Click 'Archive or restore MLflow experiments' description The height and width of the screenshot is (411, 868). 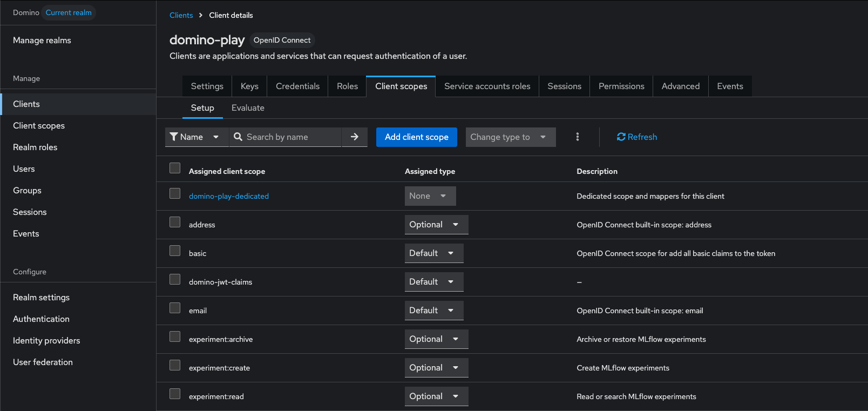point(641,339)
